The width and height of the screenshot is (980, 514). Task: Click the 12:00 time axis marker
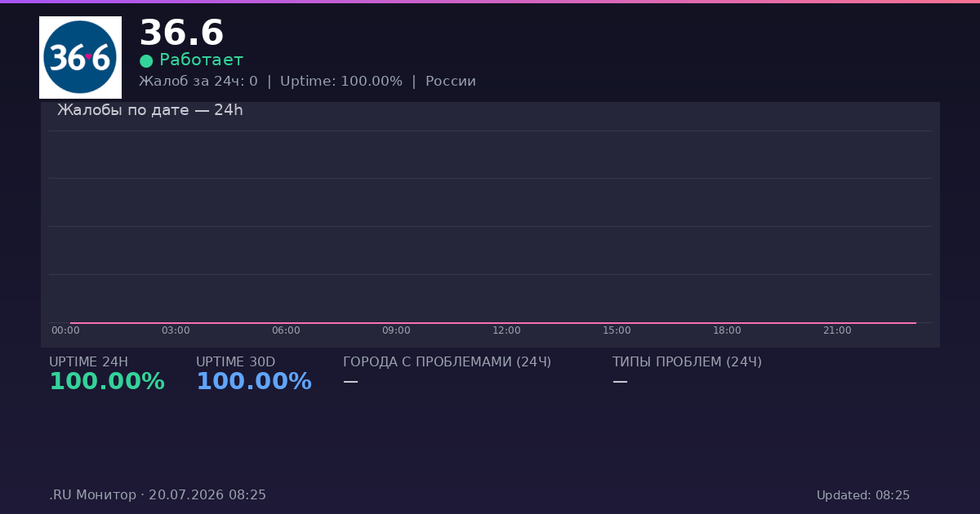coord(506,330)
